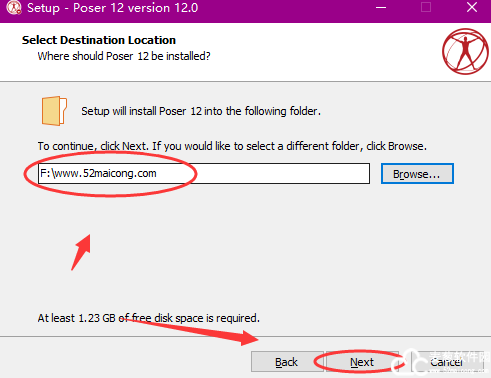Click 'Setup will install Poser 12' text

201,111
